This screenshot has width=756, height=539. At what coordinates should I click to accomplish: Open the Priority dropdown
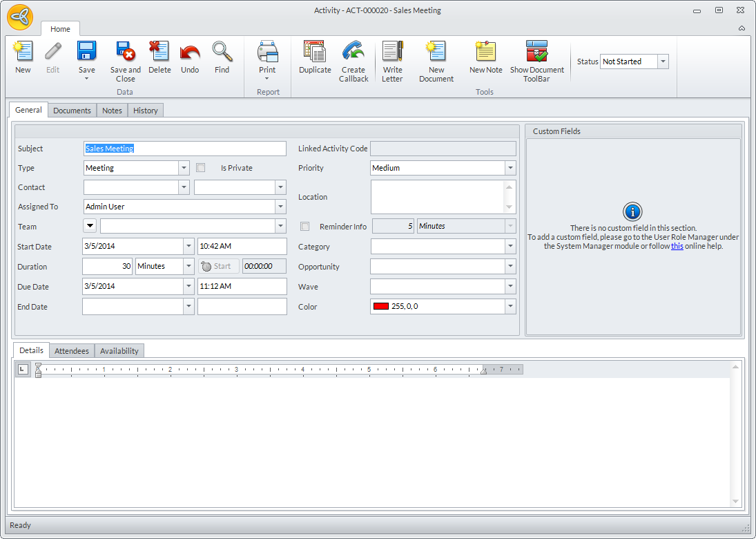pos(510,168)
